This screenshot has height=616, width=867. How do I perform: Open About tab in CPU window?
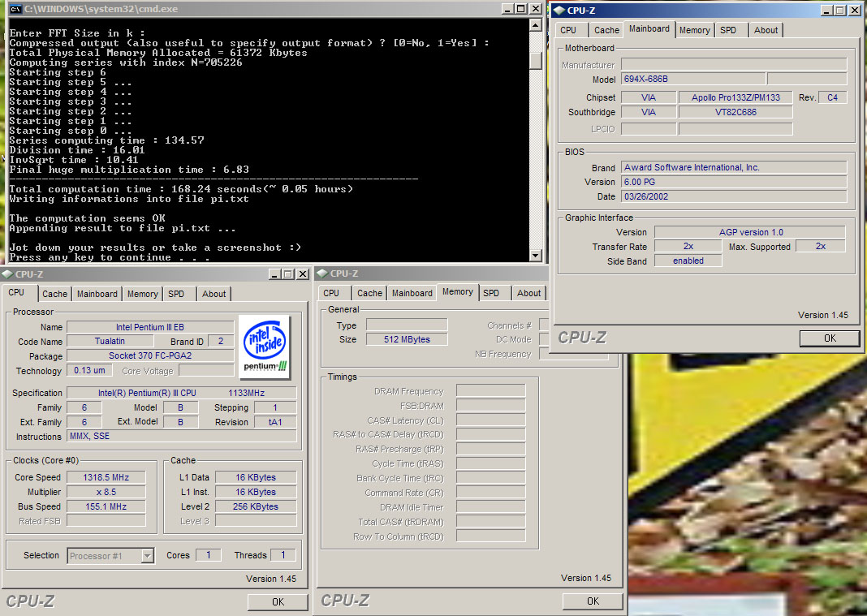tap(214, 294)
